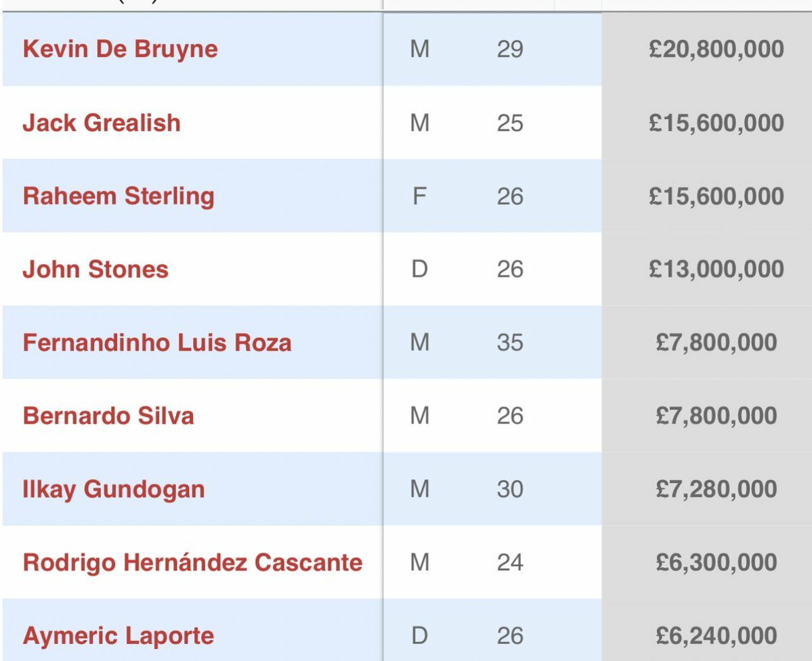Image resolution: width=812 pixels, height=661 pixels.
Task: Click the £7,280,000 salary value
Action: click(x=716, y=489)
